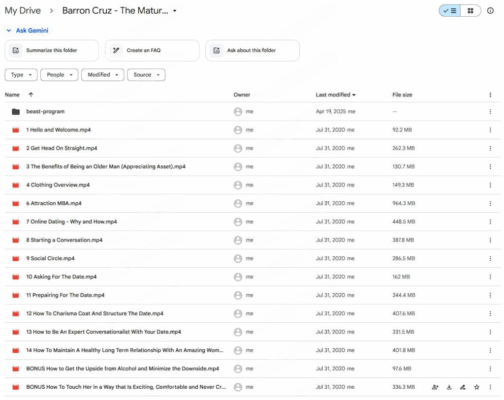Rename the BONUS How To Touch Her file
Viewport: 504px width, 400px height.
tap(463, 387)
